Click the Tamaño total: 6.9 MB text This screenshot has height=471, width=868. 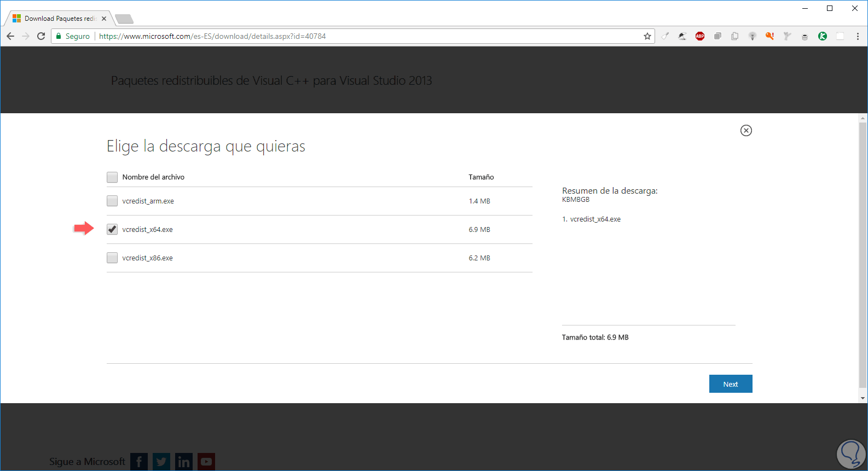[595, 338]
